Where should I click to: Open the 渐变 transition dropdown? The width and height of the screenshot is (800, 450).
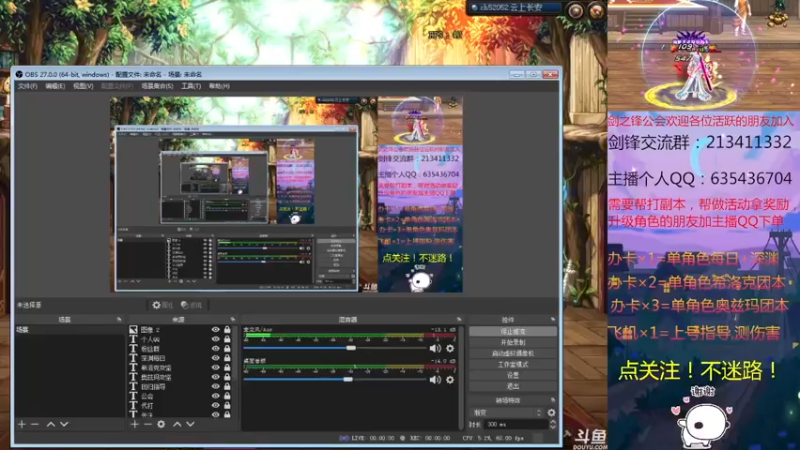click(508, 412)
